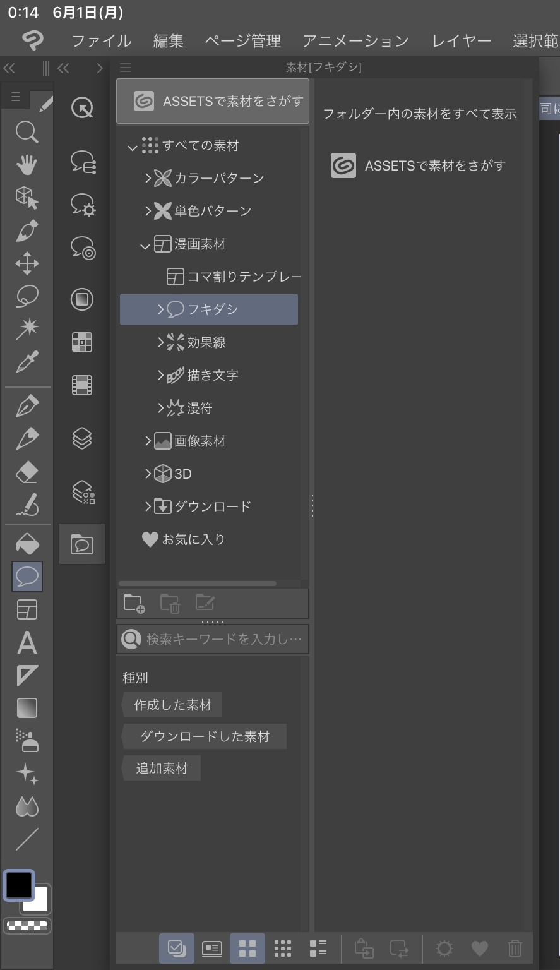Image resolution: width=560 pixels, height=970 pixels.
Task: Add selected material to favorites heart
Action: pos(480,948)
